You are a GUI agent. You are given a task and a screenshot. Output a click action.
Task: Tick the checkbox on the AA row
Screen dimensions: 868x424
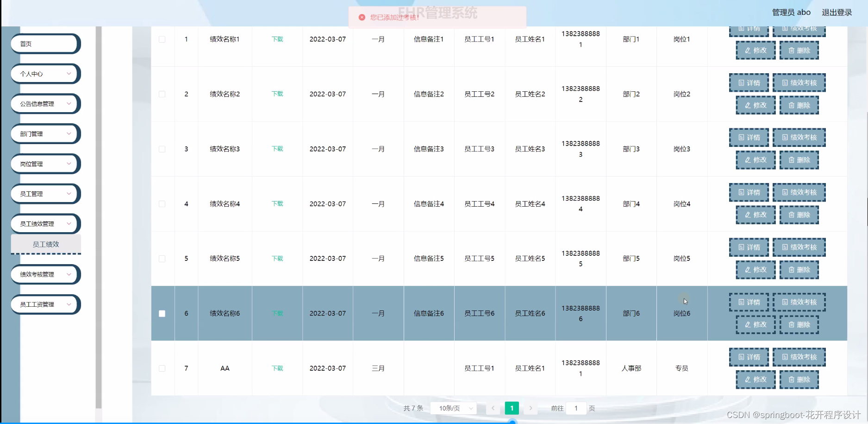[162, 368]
